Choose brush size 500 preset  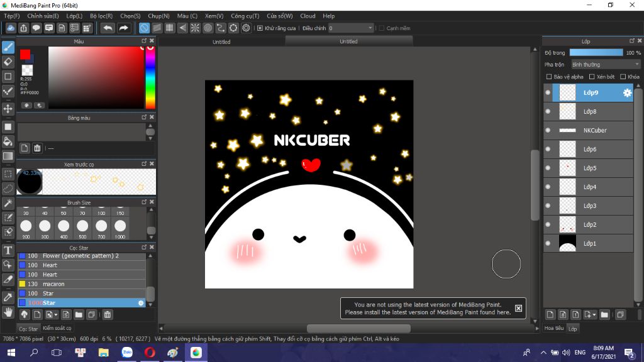coord(82,229)
